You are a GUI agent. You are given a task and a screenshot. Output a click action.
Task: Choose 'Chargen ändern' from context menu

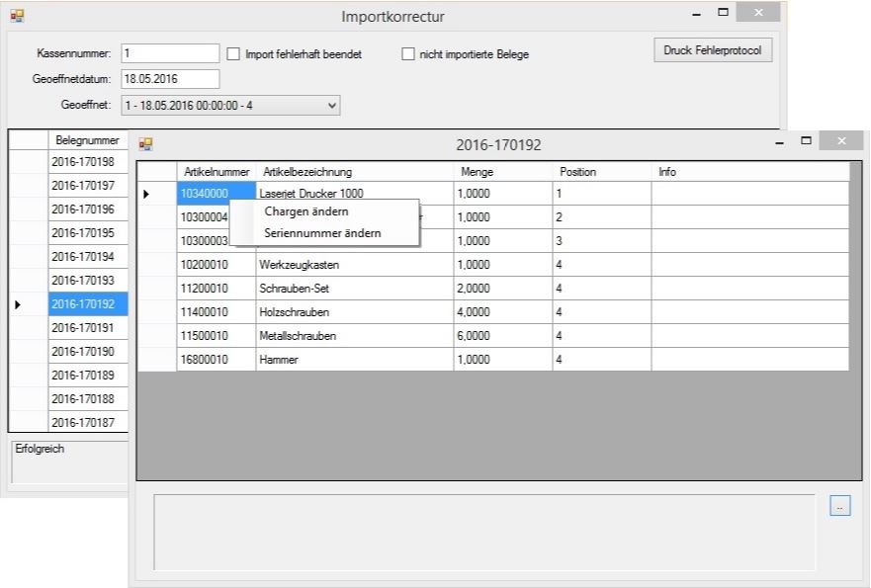click(x=306, y=211)
